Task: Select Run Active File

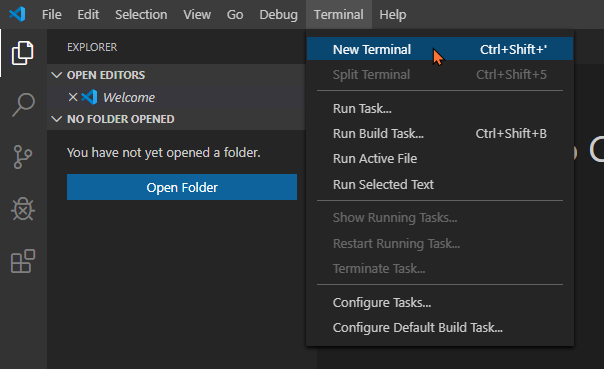Action: tap(440, 159)
